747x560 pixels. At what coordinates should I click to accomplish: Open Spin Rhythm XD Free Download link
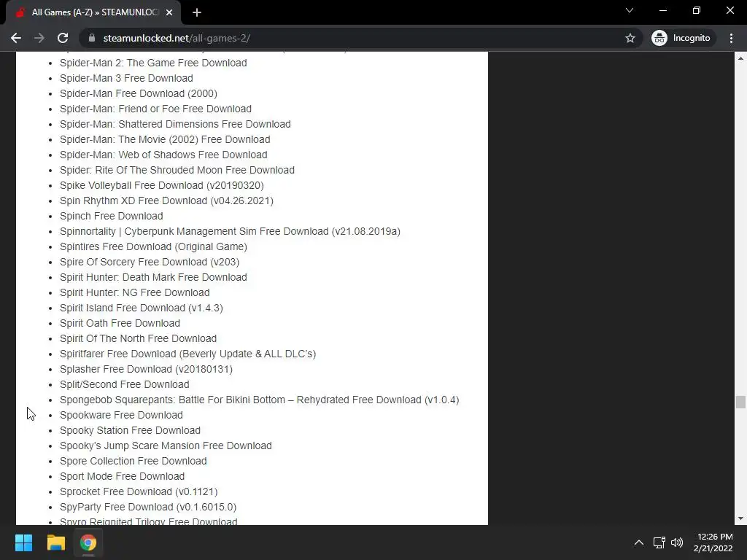[x=167, y=201]
